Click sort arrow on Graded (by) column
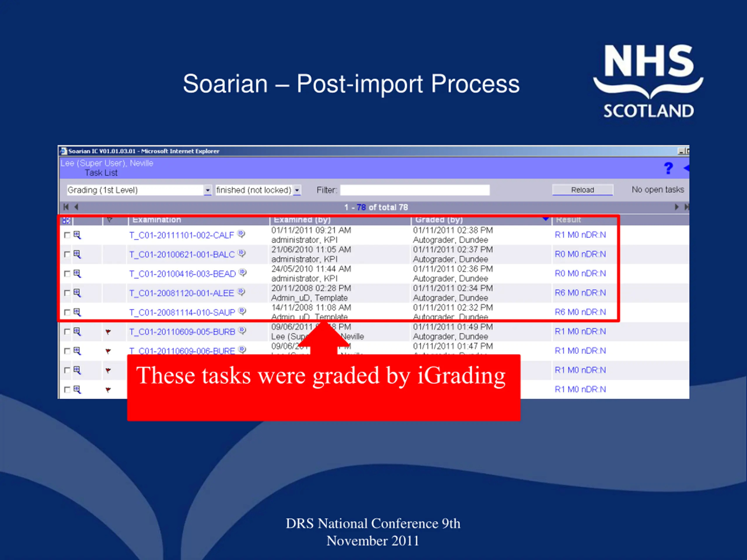 coord(545,219)
